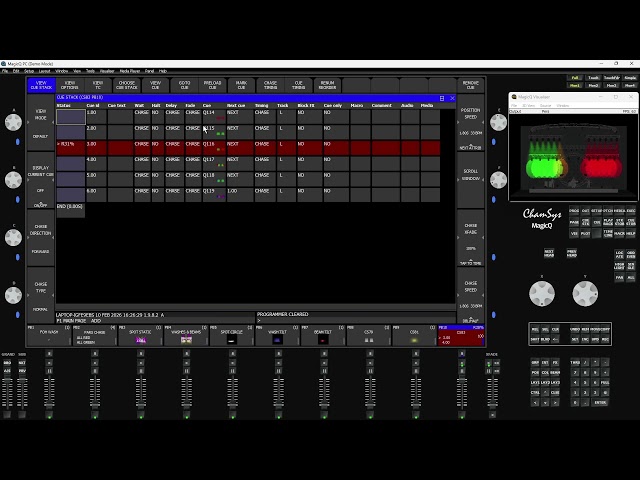This screenshot has height=480, width=640.
Task: Adjust the PB1 playback fader
Action: point(49,394)
